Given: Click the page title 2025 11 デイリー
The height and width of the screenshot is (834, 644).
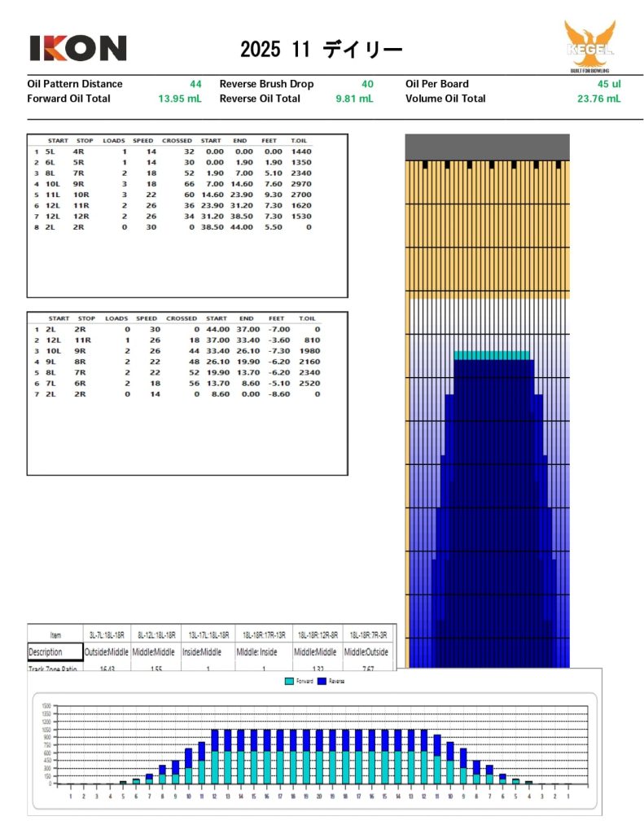Looking at the screenshot, I should click(x=321, y=50).
